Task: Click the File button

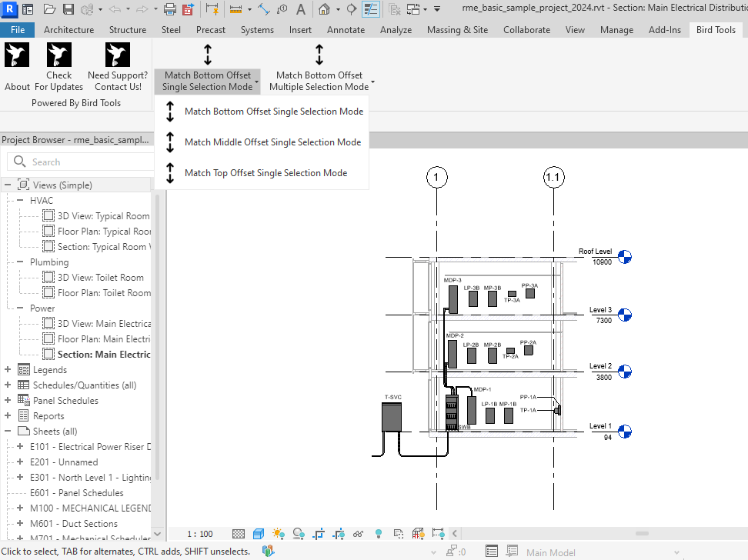Action: (x=17, y=30)
